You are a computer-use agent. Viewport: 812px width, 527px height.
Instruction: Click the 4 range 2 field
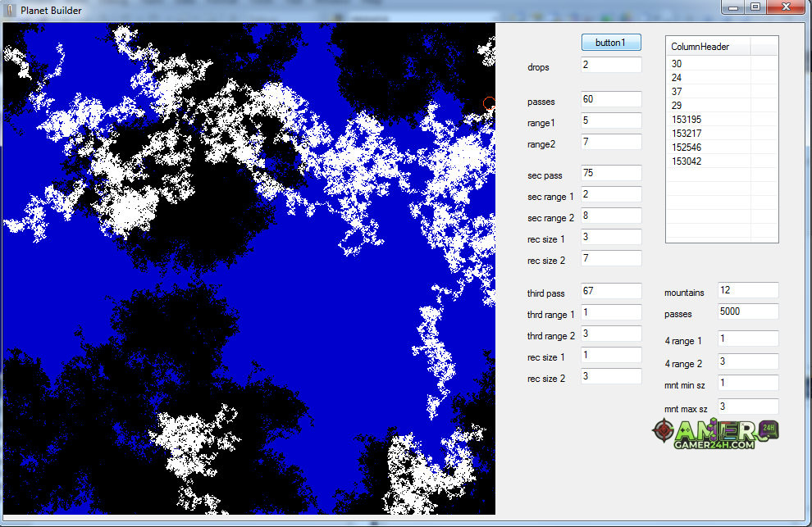pos(748,361)
